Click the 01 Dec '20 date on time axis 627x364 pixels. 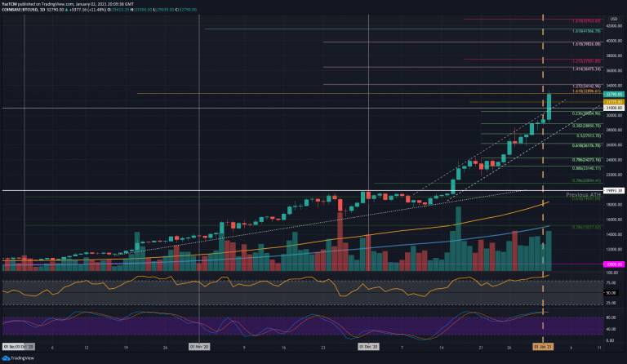[x=371, y=347]
